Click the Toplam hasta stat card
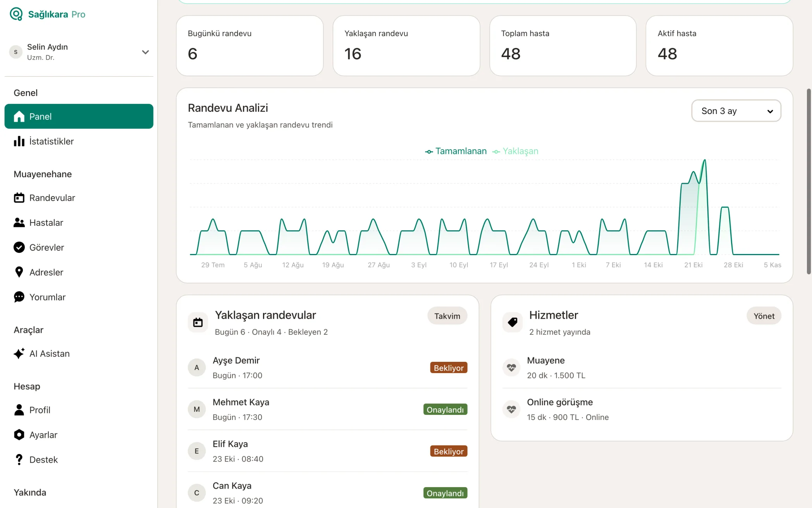 point(563,46)
